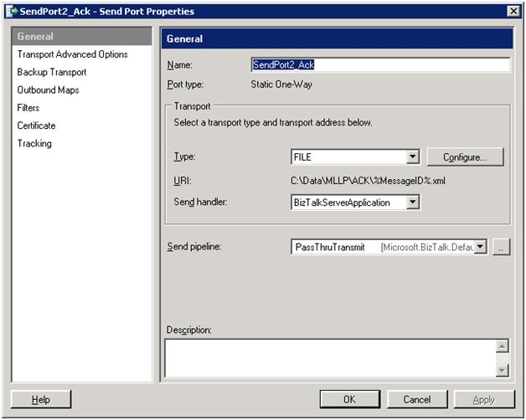Expand the Send handler dropdown arrow

[x=413, y=202]
